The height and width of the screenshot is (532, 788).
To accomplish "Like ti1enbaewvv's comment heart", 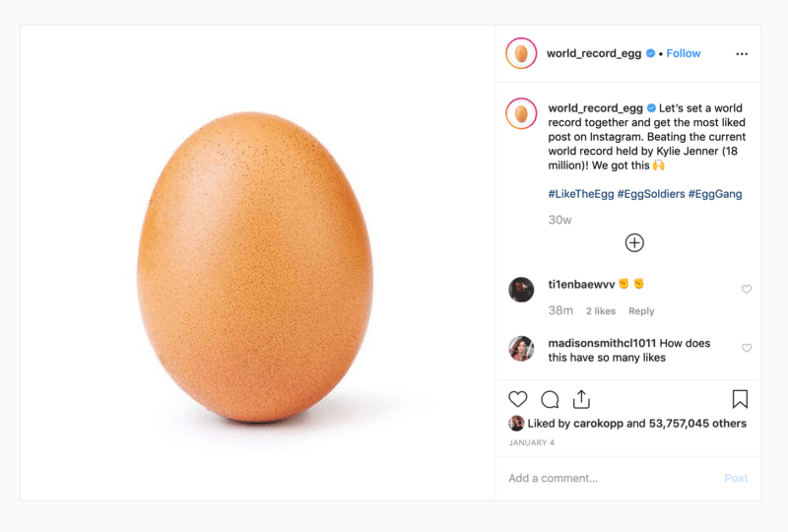I will click(747, 289).
